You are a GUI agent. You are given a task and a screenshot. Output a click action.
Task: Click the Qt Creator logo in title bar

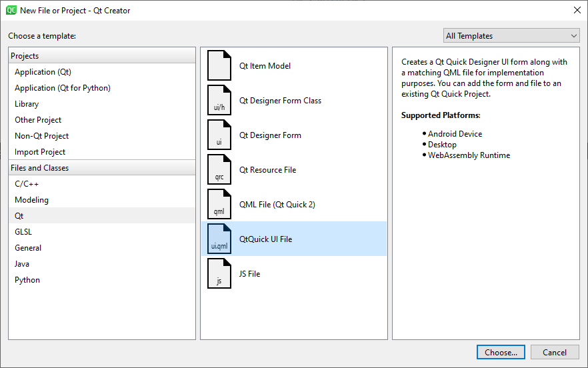11,10
